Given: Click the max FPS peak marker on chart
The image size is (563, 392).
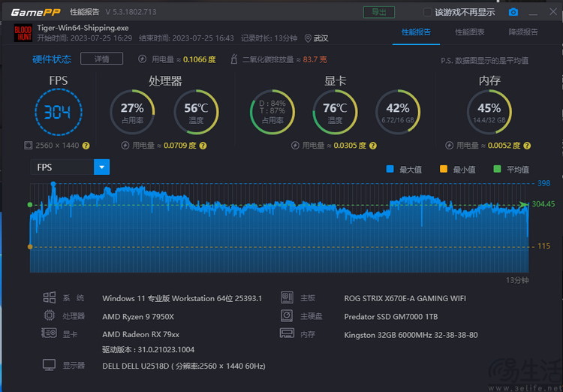Looking at the screenshot, I should click(x=53, y=184).
